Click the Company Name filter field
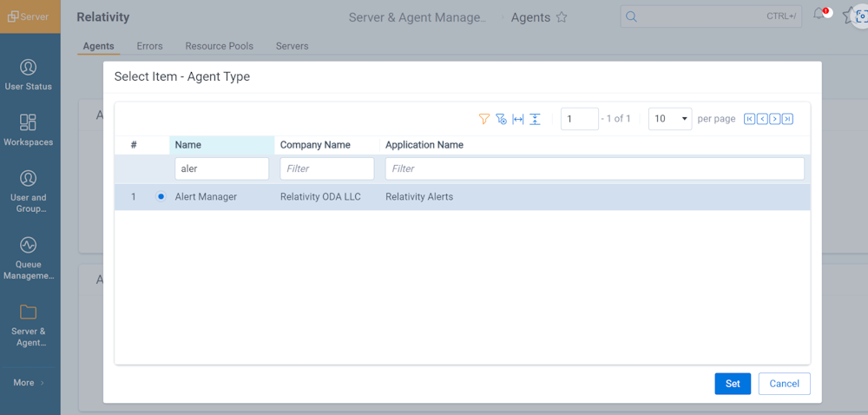The height and width of the screenshot is (415, 868). pyautogui.click(x=327, y=168)
